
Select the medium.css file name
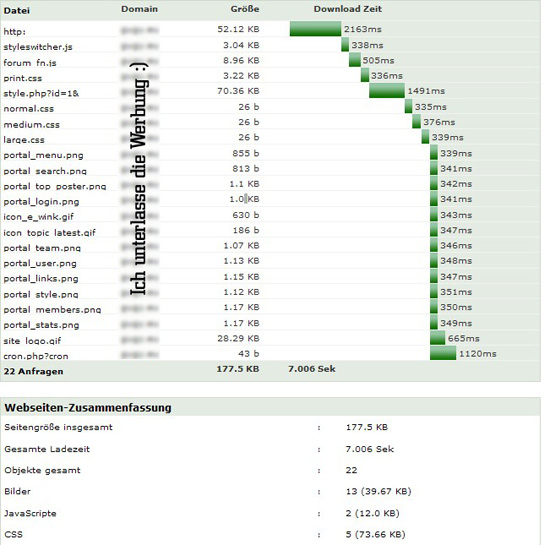pyautogui.click(x=32, y=125)
